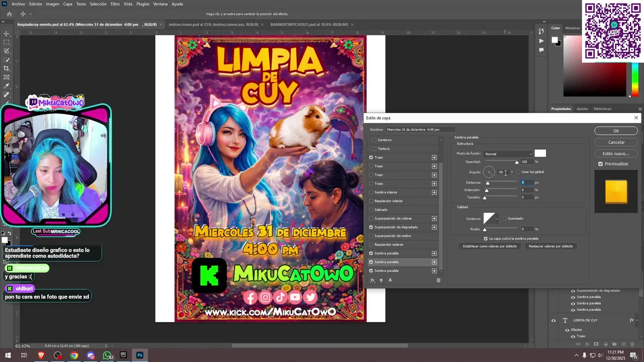This screenshot has height=362, width=644.
Task: Select the Crop tool
Action: click(7, 68)
